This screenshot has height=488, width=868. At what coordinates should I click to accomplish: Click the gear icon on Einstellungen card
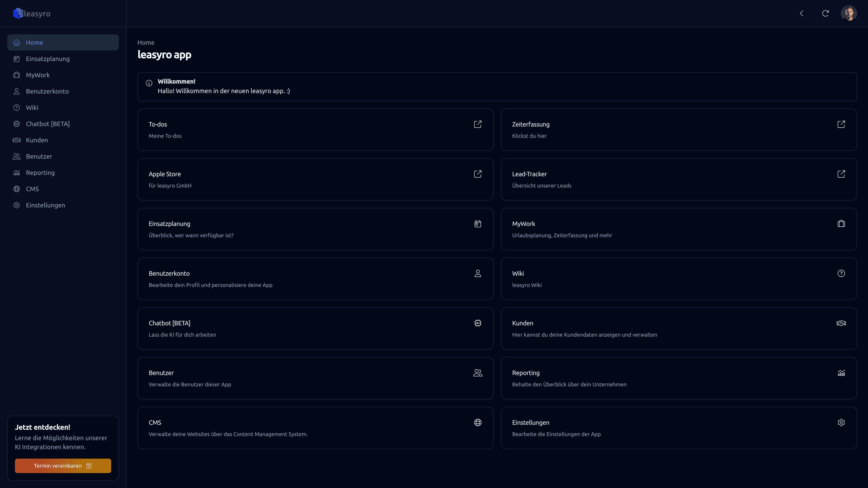pos(841,422)
